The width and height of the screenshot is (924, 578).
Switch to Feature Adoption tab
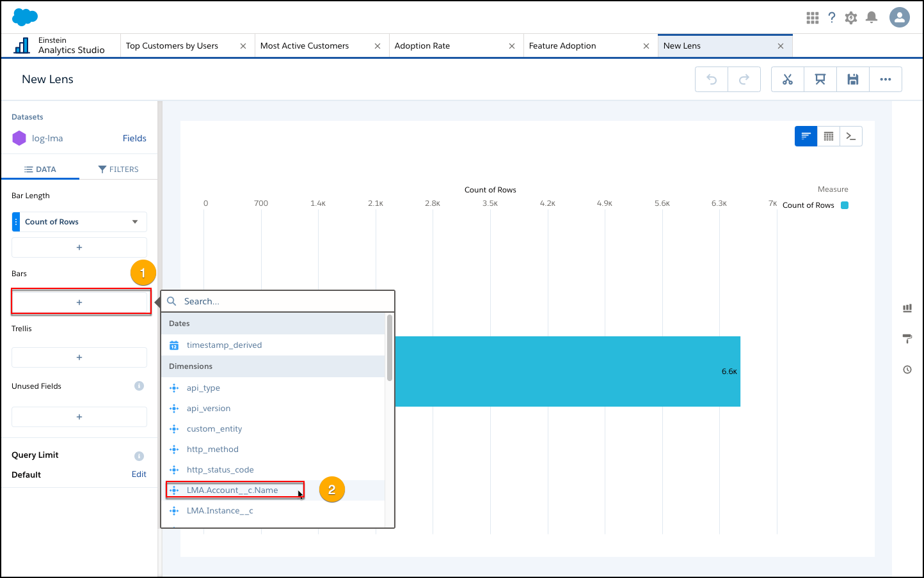point(562,46)
